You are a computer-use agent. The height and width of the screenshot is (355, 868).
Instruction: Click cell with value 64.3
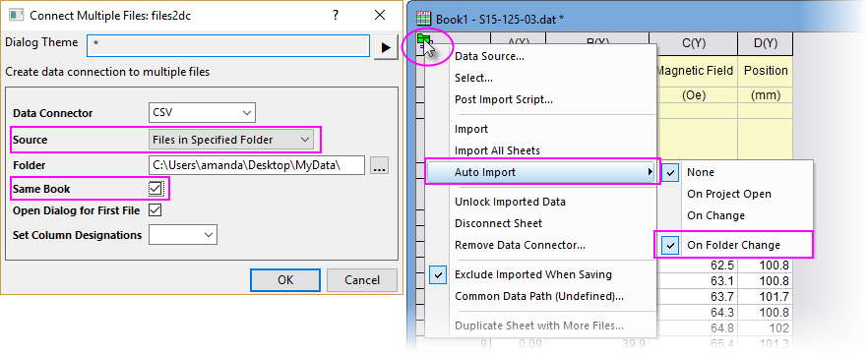(697, 312)
